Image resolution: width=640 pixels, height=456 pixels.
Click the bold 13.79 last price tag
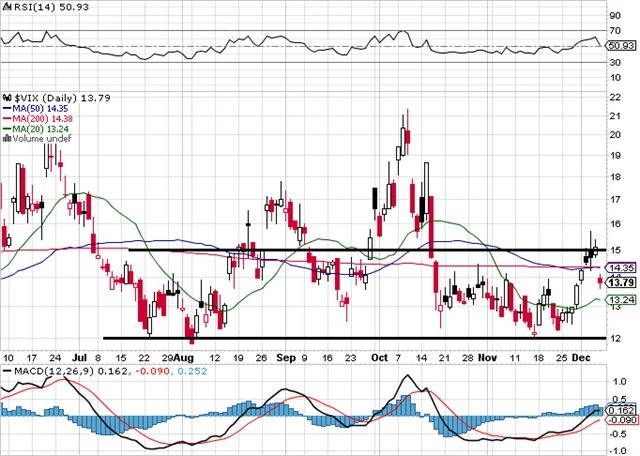pos(622,283)
